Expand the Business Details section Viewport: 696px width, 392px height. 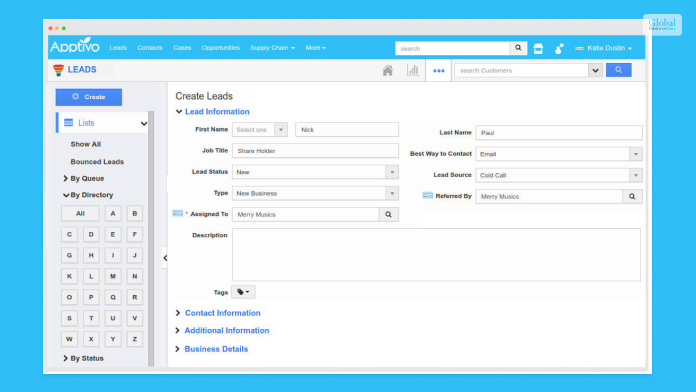tap(178, 349)
